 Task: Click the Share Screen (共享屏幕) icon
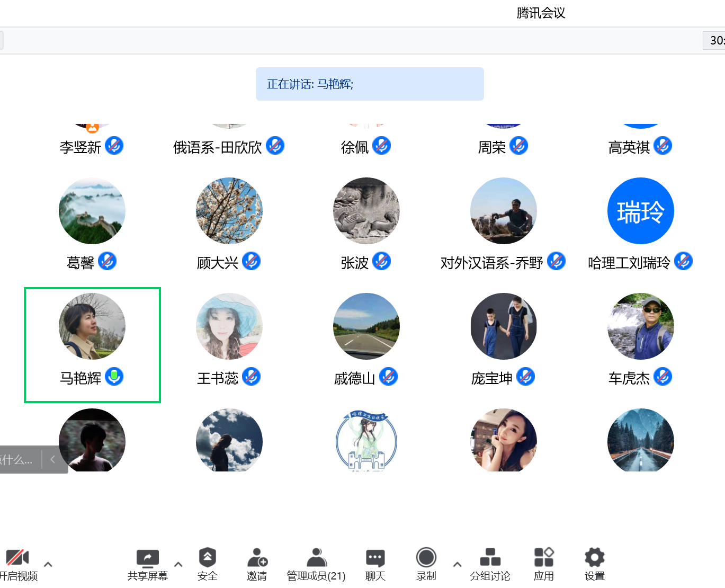(147, 558)
